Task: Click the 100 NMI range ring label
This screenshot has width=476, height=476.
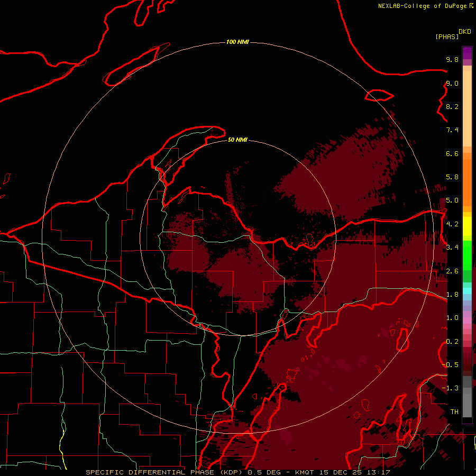Action: click(x=237, y=42)
